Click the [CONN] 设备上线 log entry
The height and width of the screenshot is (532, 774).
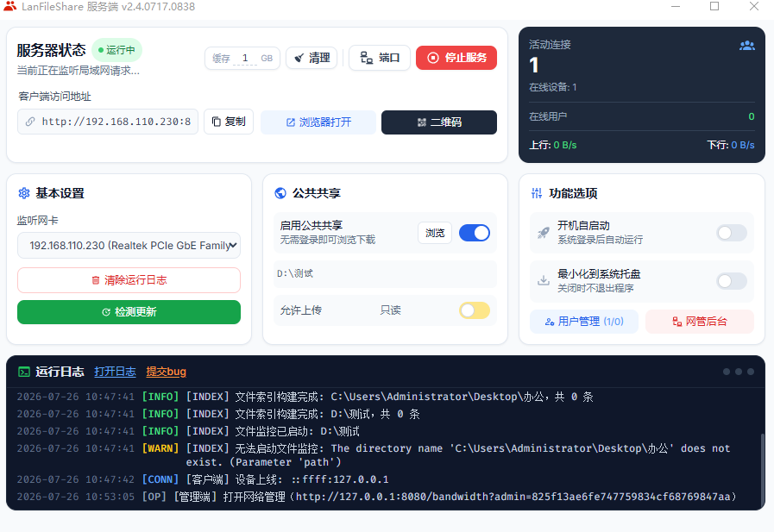click(203, 479)
